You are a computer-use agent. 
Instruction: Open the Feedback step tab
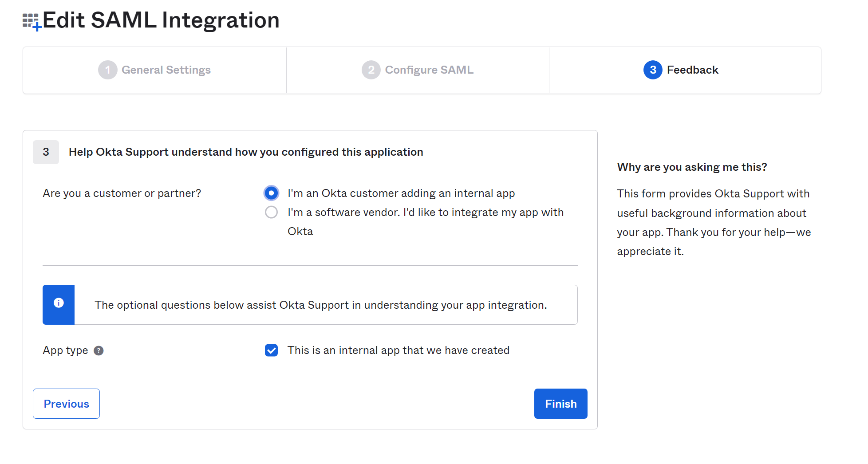685,70
